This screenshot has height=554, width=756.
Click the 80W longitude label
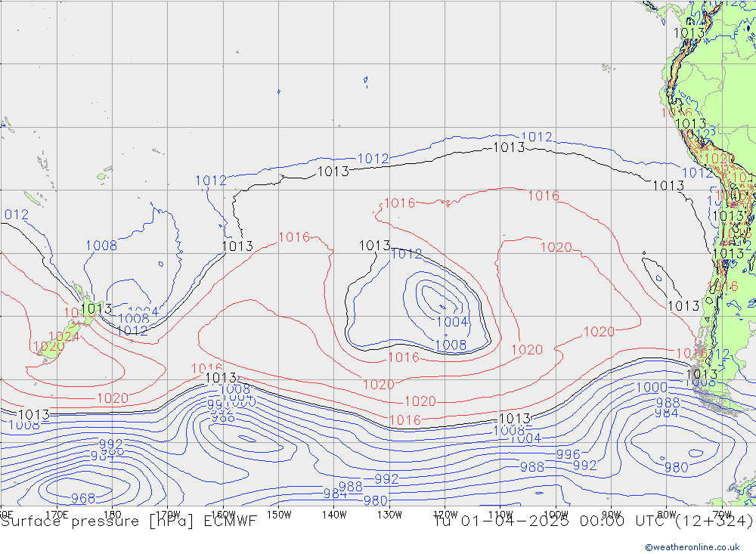click(667, 515)
